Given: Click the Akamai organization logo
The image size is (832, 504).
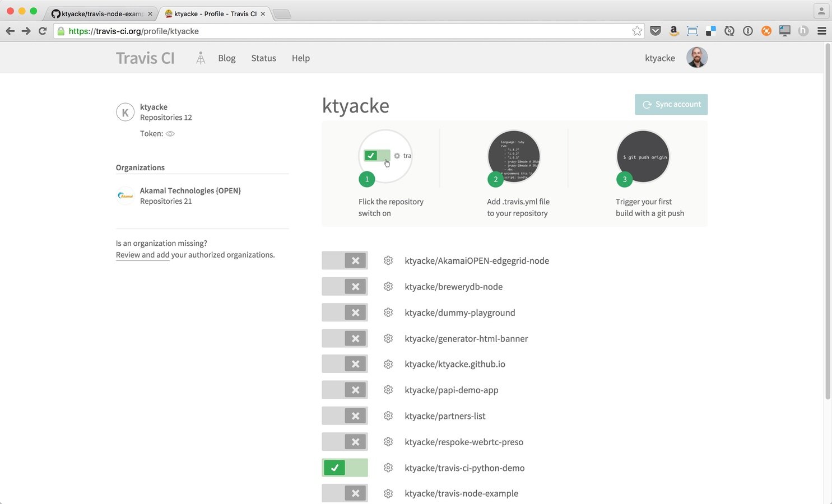Looking at the screenshot, I should tap(125, 195).
